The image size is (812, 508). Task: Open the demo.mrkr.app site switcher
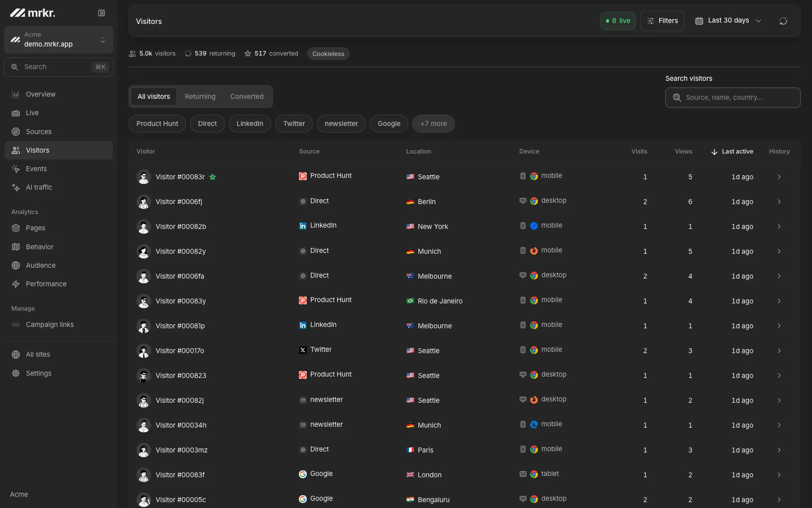(59, 40)
